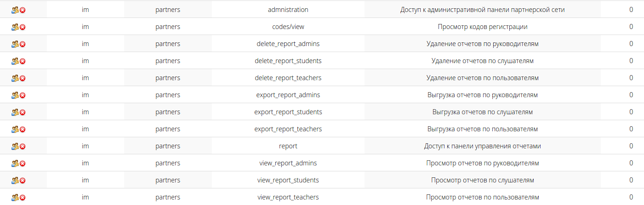Image resolution: width=644 pixels, height=205 pixels.
Task: Remove the view_report_admins entry
Action: pos(23,163)
